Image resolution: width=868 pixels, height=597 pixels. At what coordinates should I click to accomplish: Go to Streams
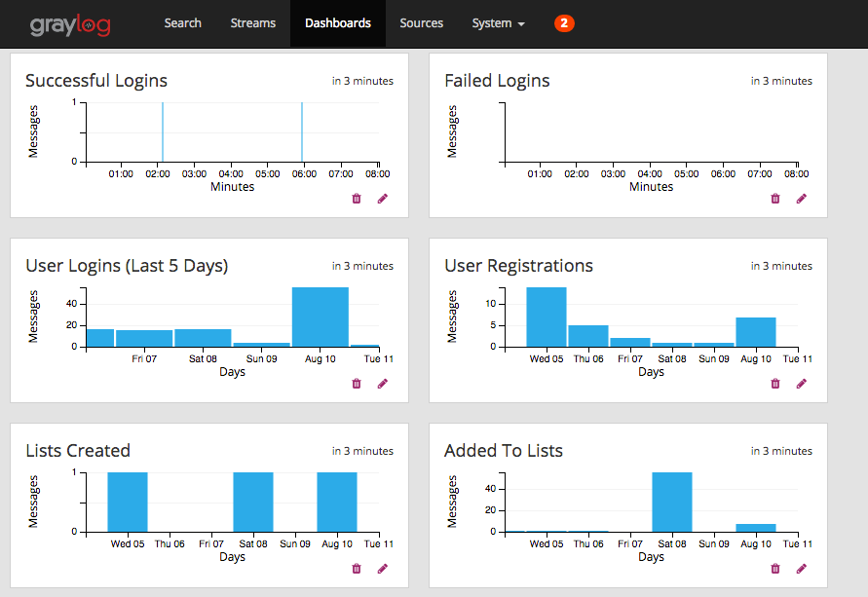click(253, 23)
